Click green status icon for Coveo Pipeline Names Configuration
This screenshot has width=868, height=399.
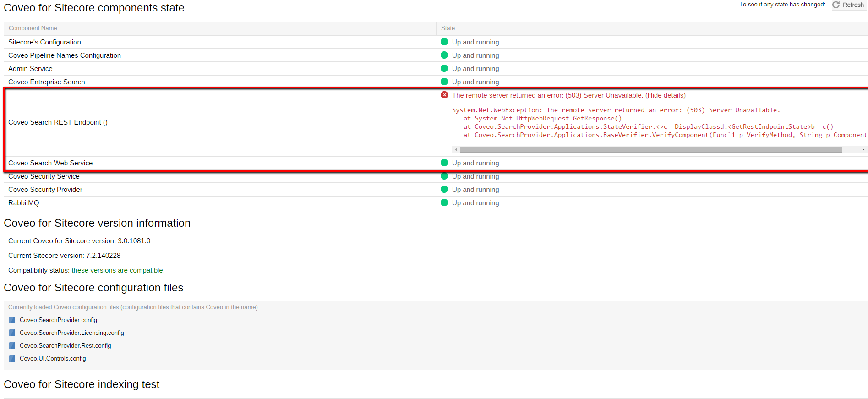444,55
